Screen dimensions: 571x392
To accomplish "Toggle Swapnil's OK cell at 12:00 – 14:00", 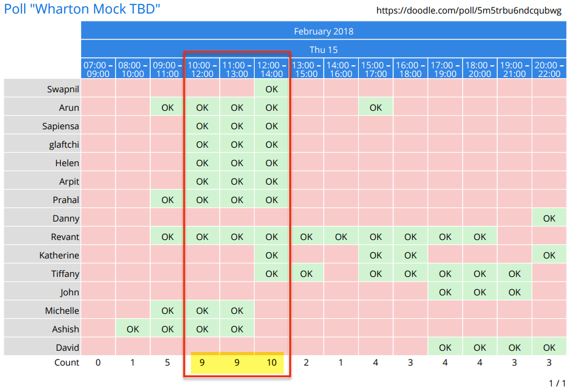I will pos(271,89).
